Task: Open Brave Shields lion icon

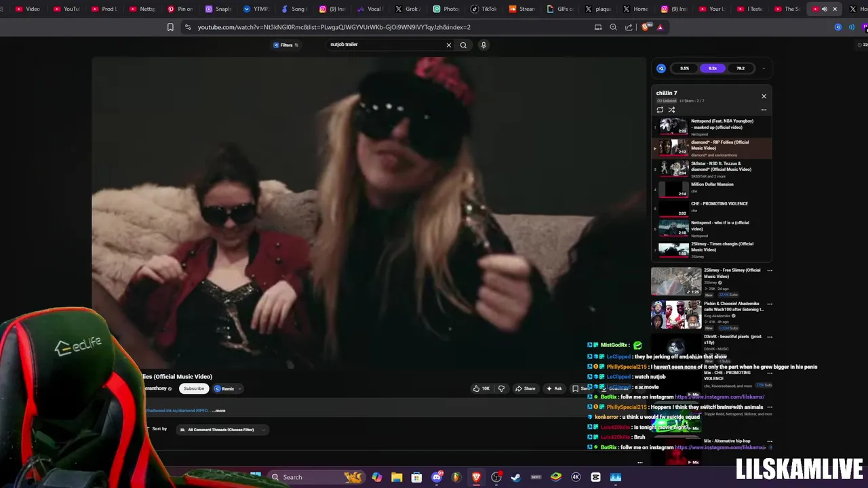Action: (x=645, y=27)
